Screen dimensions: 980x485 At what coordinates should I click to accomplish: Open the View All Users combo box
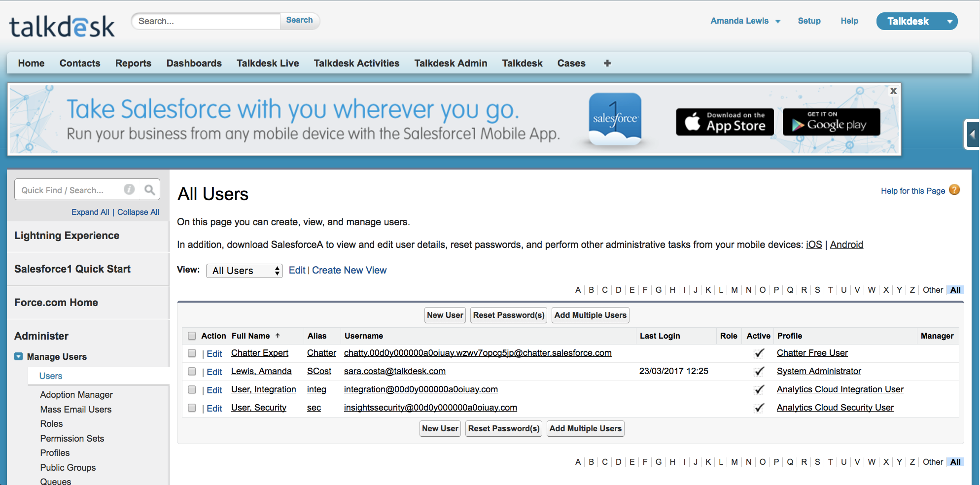point(245,271)
